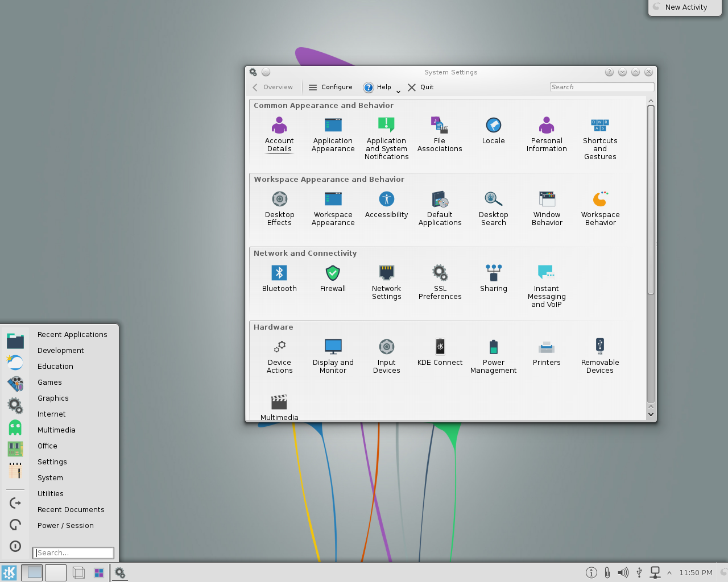
Task: Open the Accessibility settings icon
Action: [x=387, y=205]
